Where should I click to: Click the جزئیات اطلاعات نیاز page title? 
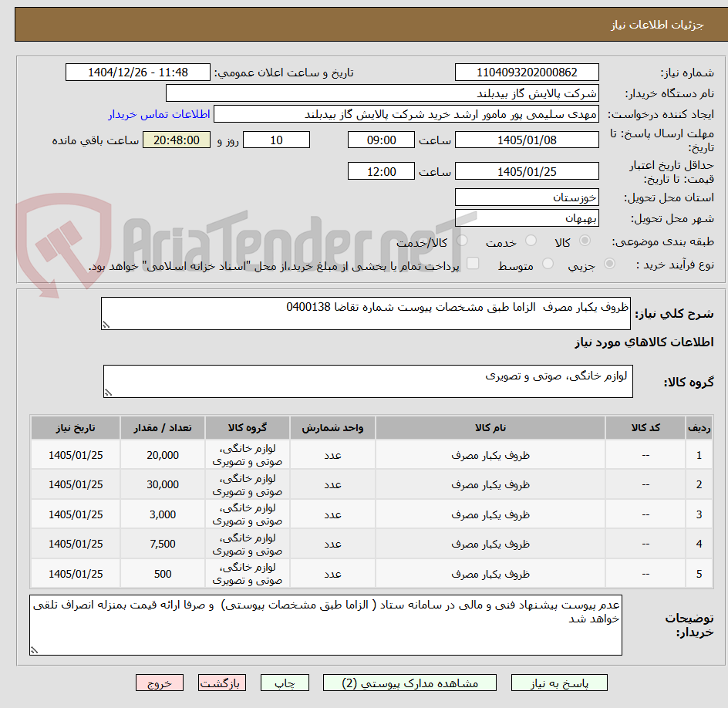(x=657, y=25)
